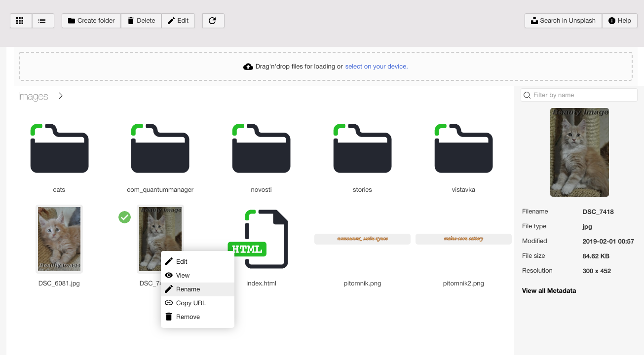Click the Filter by name field
Viewport: 644px width, 355px height.
[578, 95]
